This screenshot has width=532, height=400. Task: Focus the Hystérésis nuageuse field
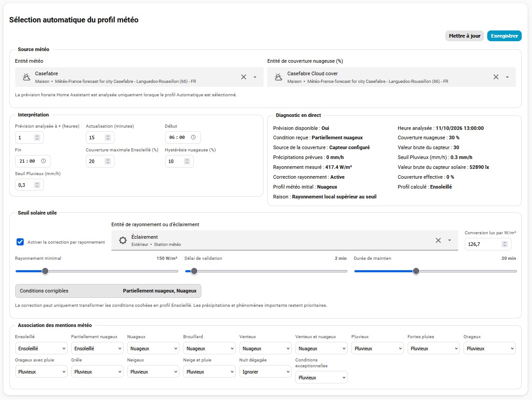pyautogui.click(x=179, y=161)
